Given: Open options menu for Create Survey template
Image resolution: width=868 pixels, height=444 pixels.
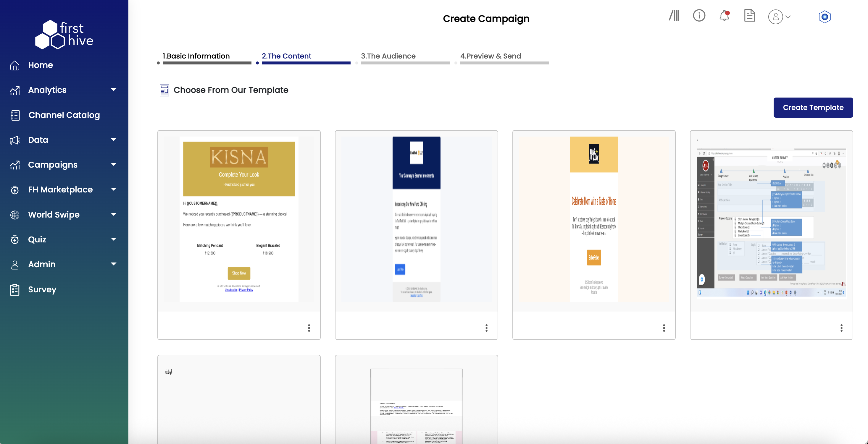Looking at the screenshot, I should [842, 328].
